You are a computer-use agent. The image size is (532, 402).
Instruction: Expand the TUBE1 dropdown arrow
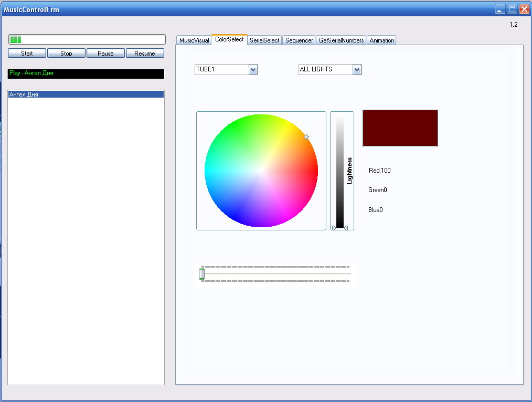[253, 70]
